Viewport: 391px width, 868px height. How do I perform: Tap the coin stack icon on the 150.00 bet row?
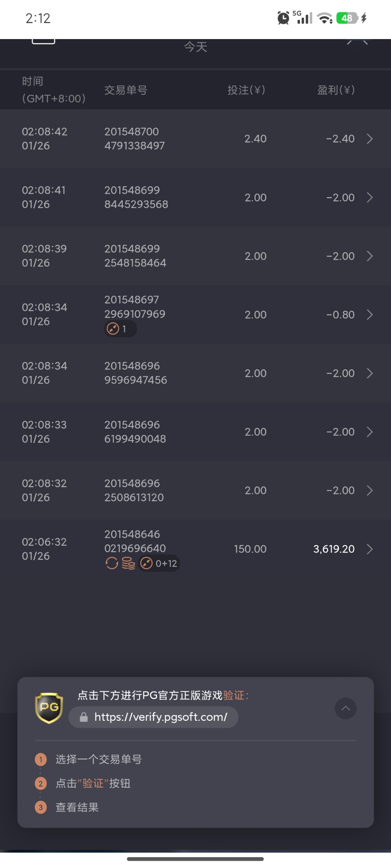tap(128, 563)
